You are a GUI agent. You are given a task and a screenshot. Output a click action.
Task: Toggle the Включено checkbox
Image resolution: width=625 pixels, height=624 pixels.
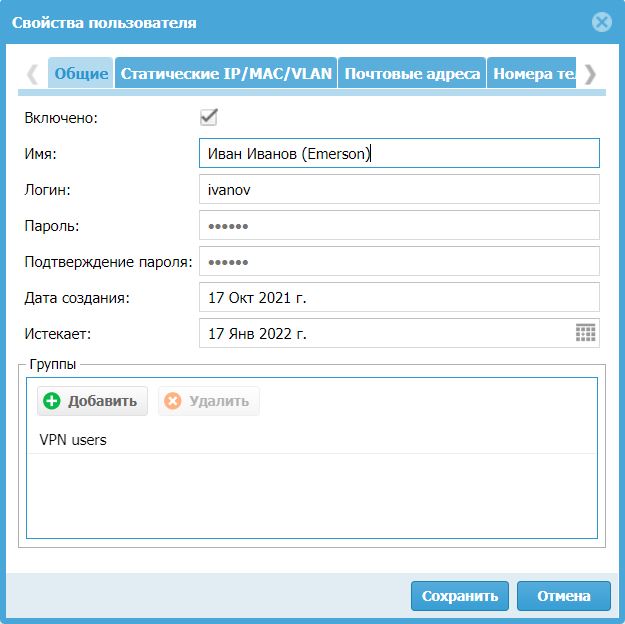click(208, 117)
